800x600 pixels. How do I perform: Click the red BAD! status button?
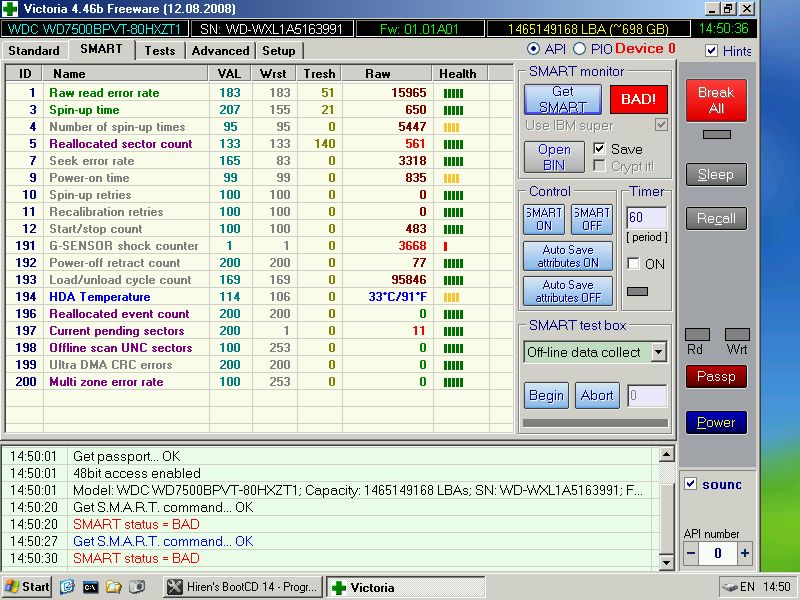(638, 99)
